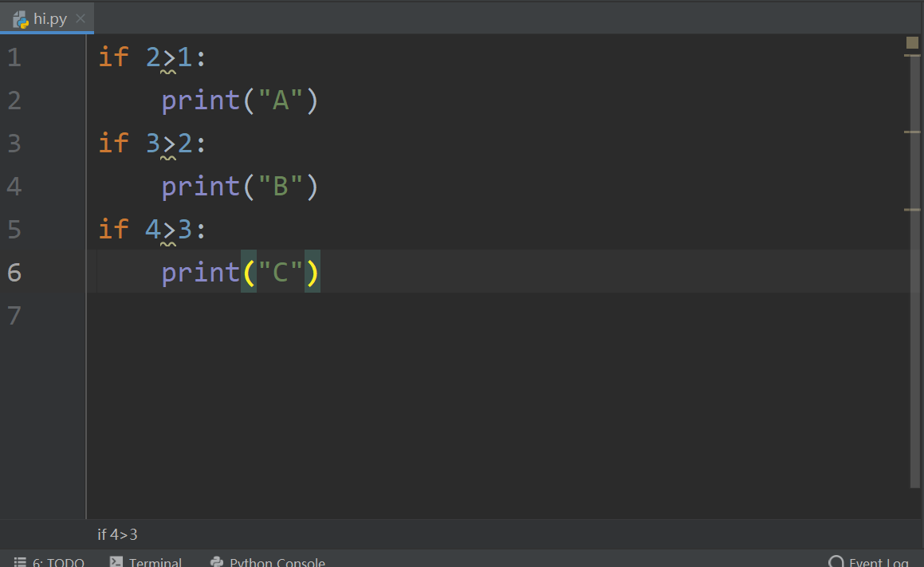Click the highlighted closing parenthesis on line 6

(313, 273)
